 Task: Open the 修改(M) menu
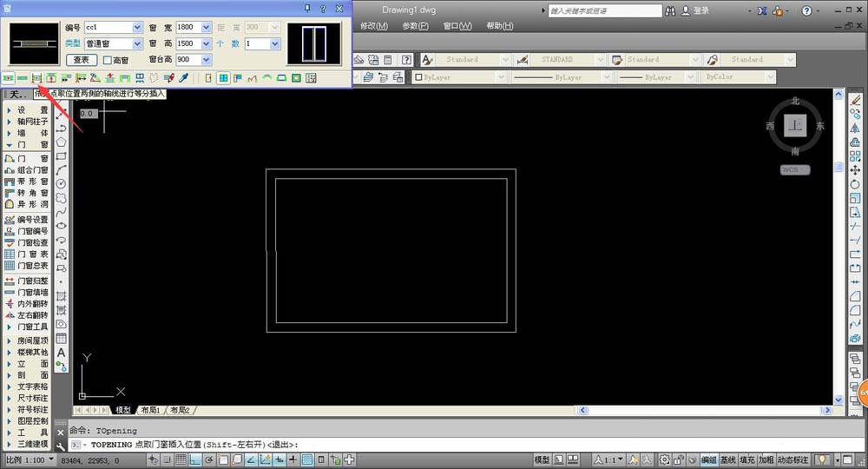pos(373,26)
